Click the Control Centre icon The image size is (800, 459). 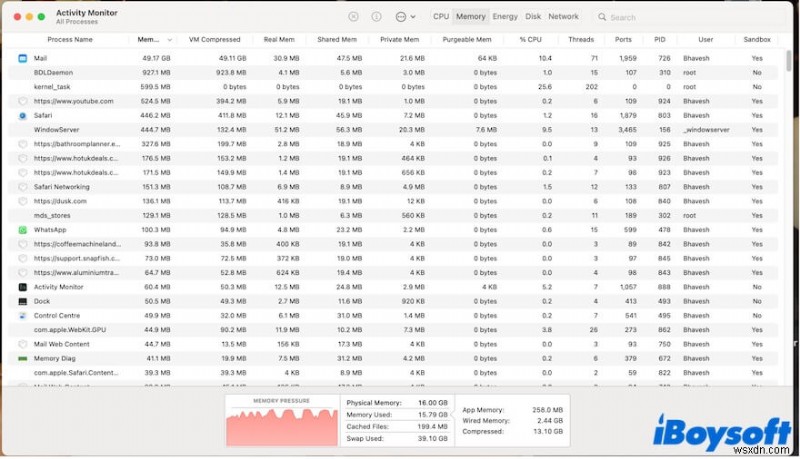pos(22,316)
